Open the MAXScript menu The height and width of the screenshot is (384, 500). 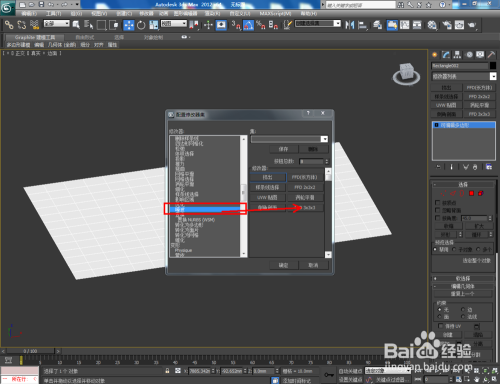[275, 13]
